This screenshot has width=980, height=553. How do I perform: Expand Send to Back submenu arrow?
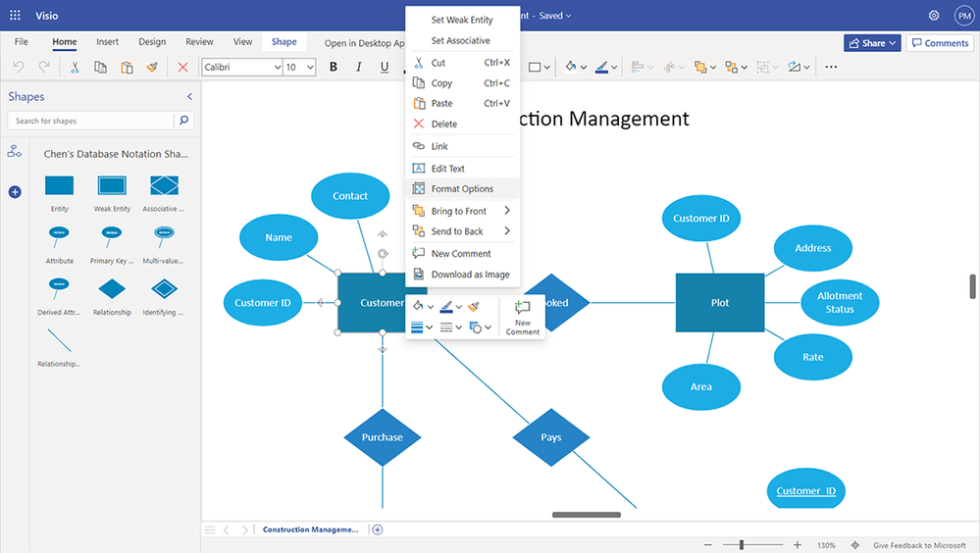[507, 231]
